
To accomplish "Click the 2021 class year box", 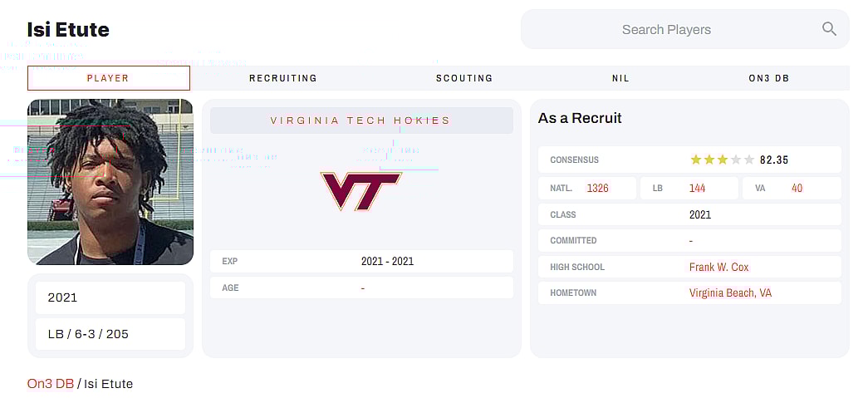I will pyautogui.click(x=110, y=297).
